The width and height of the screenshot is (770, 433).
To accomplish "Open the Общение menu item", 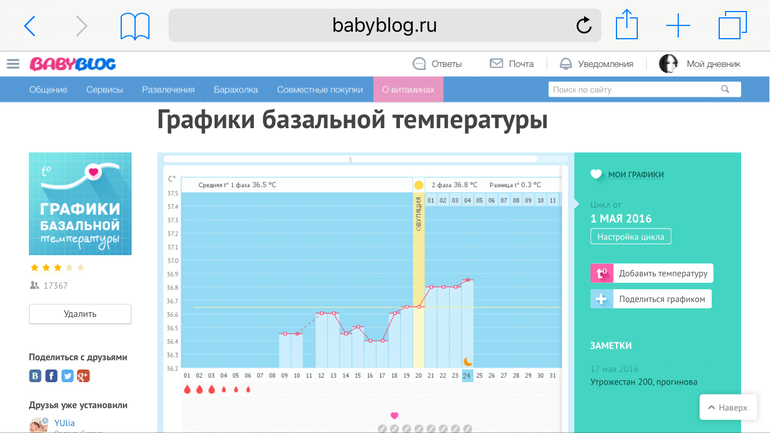I will point(48,90).
